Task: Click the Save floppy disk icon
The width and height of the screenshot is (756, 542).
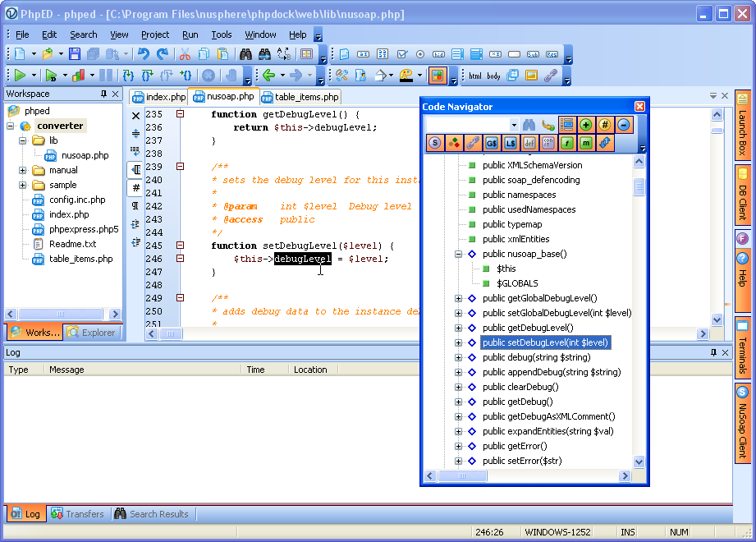Action: (x=74, y=54)
